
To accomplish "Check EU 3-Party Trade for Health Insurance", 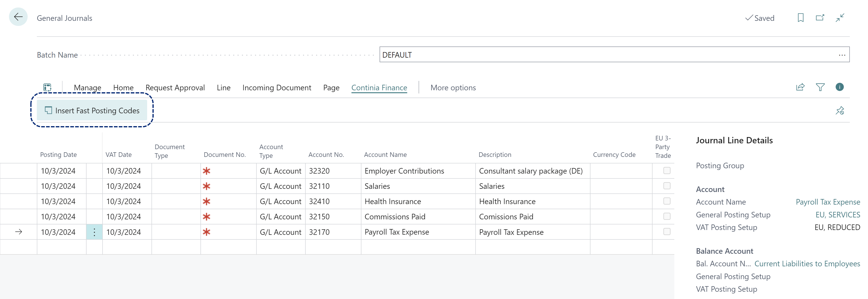I will pyautogui.click(x=667, y=201).
